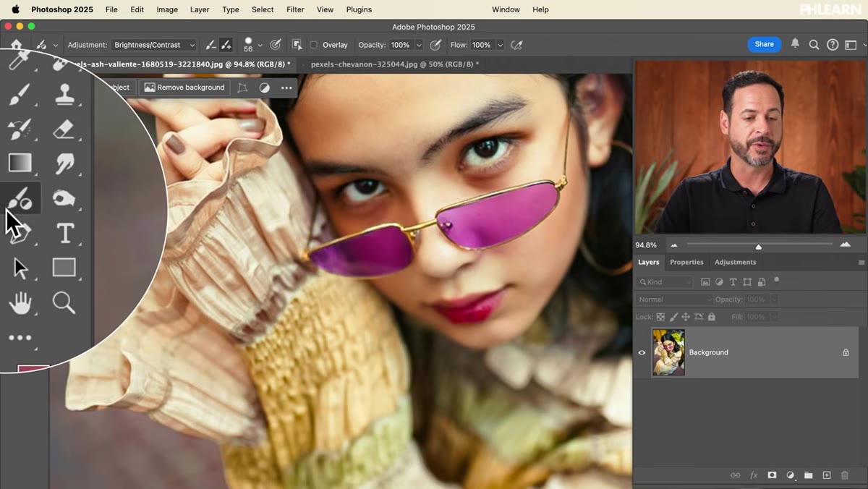Toggle lock image pixels brush icon
The height and width of the screenshot is (489, 868).
pos(673,317)
